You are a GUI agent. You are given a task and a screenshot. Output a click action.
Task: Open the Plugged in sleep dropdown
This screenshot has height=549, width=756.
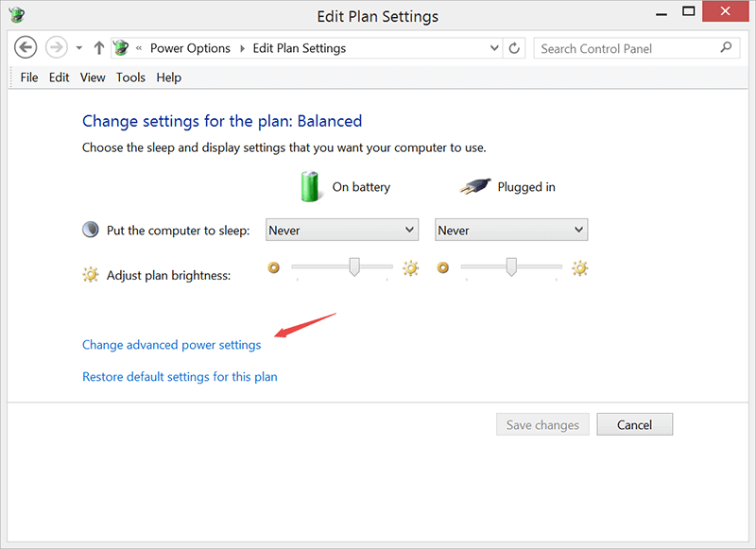click(511, 230)
